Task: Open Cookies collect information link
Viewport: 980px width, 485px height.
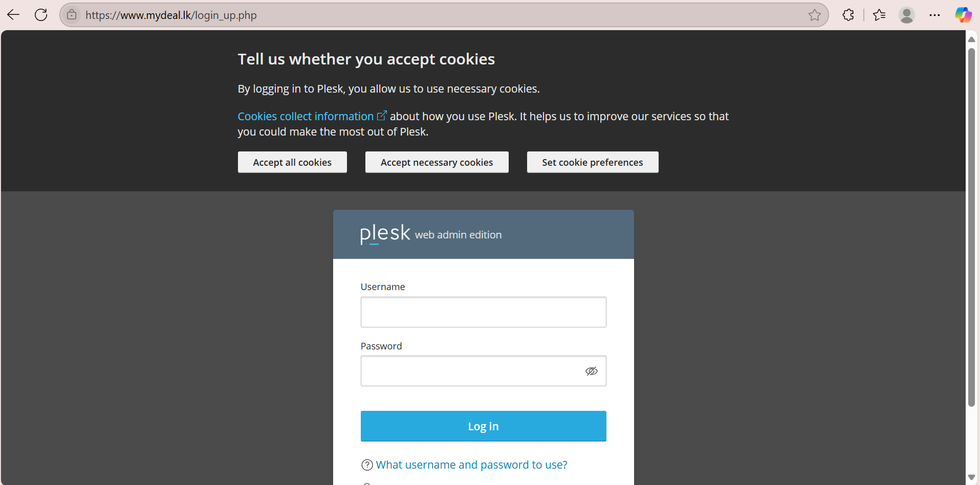Action: 306,117
